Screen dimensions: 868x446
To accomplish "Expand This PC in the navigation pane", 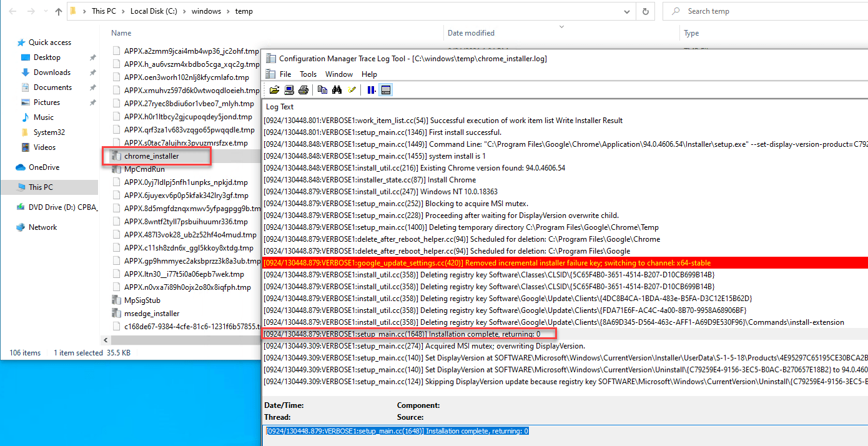I will coord(8,187).
